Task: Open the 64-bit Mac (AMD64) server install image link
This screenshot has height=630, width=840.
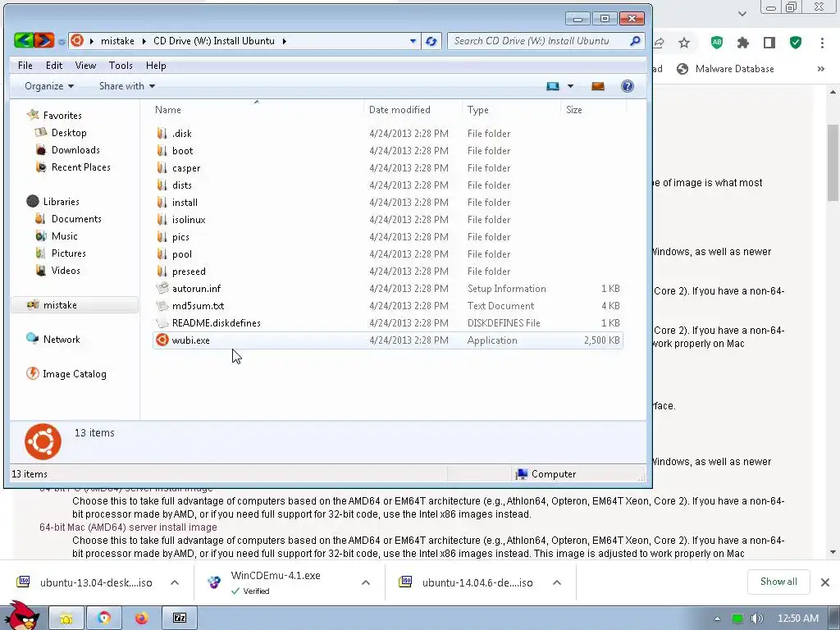Action: 128,527
